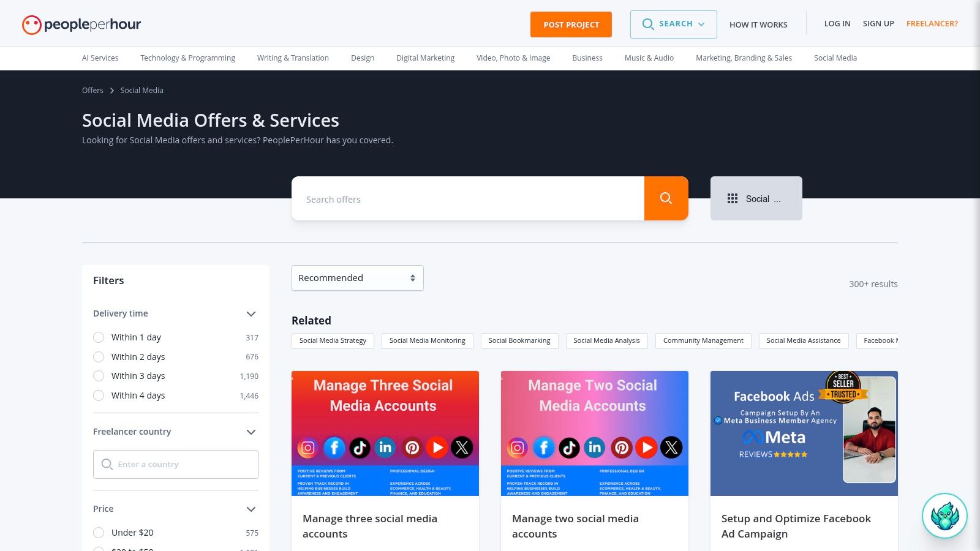Open the Music & Audio category

point(649,58)
